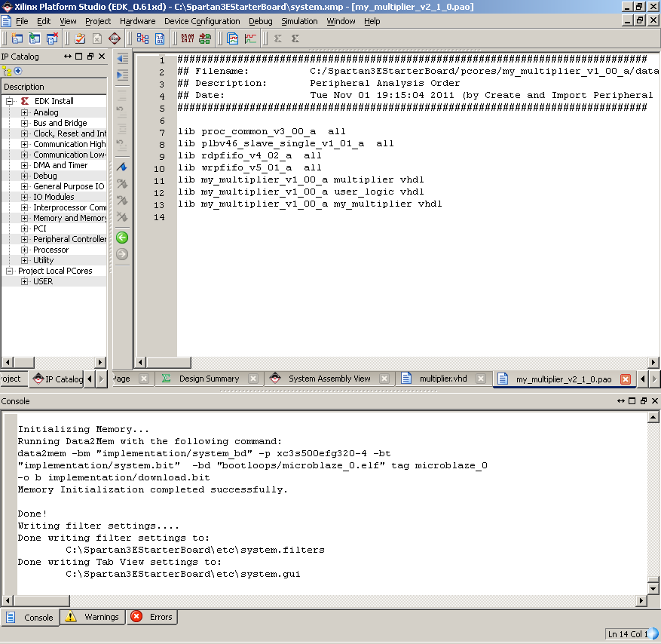Click the IP Catalog tree view icon
Viewport: 661px width, 644px height.
[6, 72]
